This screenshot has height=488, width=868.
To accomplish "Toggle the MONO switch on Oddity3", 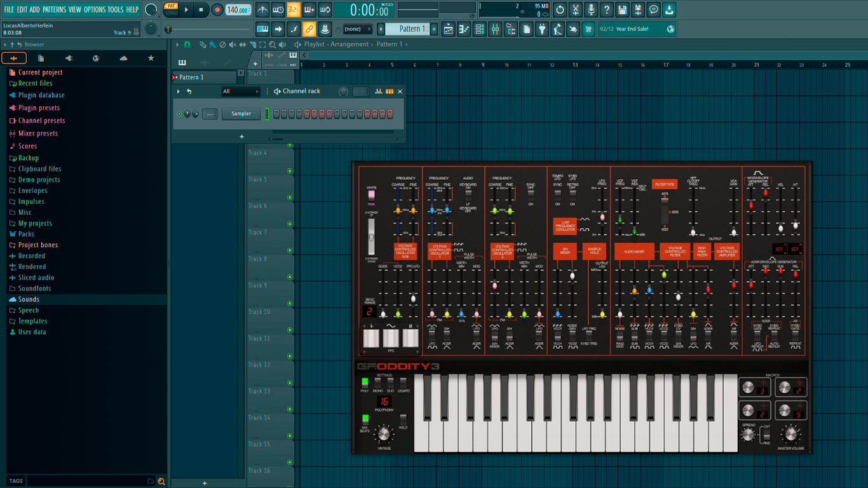I will tap(378, 383).
